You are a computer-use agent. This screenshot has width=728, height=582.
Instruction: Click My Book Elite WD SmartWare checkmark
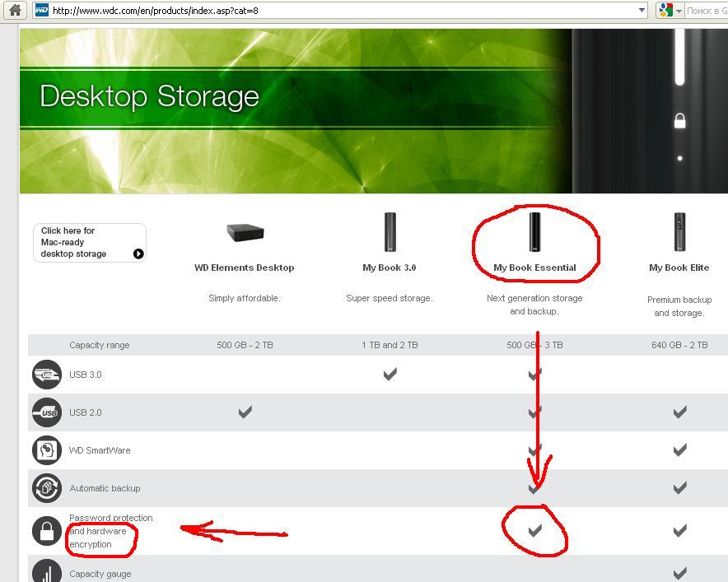pyautogui.click(x=679, y=449)
